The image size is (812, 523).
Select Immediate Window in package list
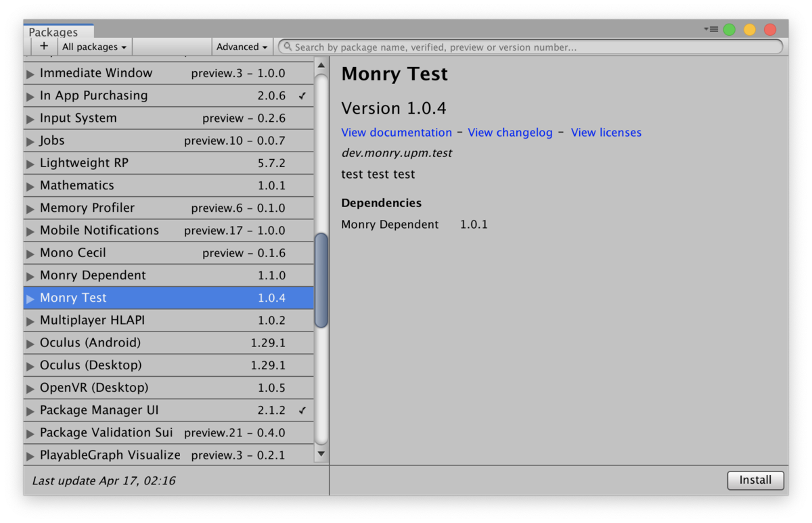click(x=168, y=73)
